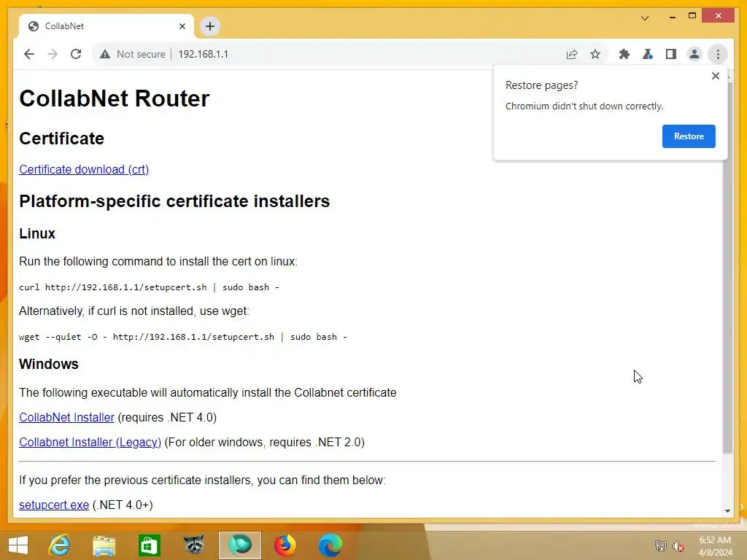Click the Not secure warning icon
Viewport: 747px width, 560px height.
(105, 54)
